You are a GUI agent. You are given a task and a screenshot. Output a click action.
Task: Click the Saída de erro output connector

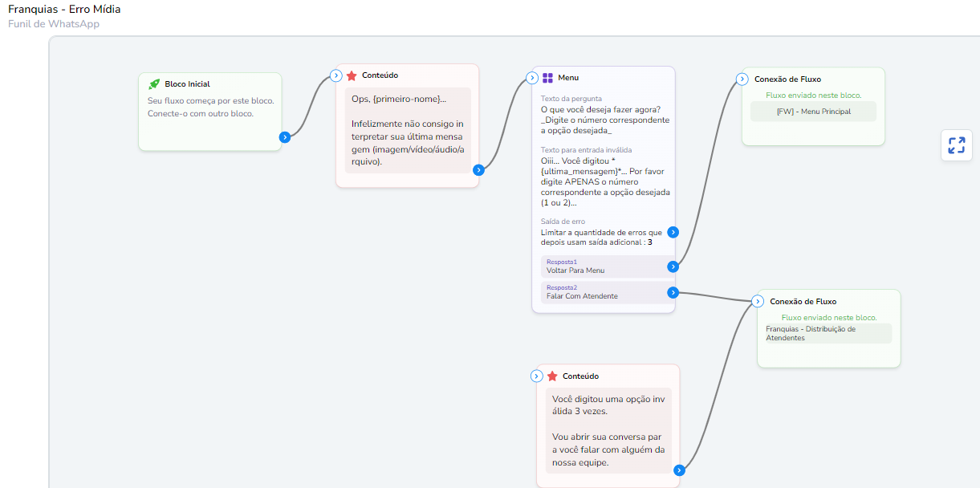click(673, 232)
